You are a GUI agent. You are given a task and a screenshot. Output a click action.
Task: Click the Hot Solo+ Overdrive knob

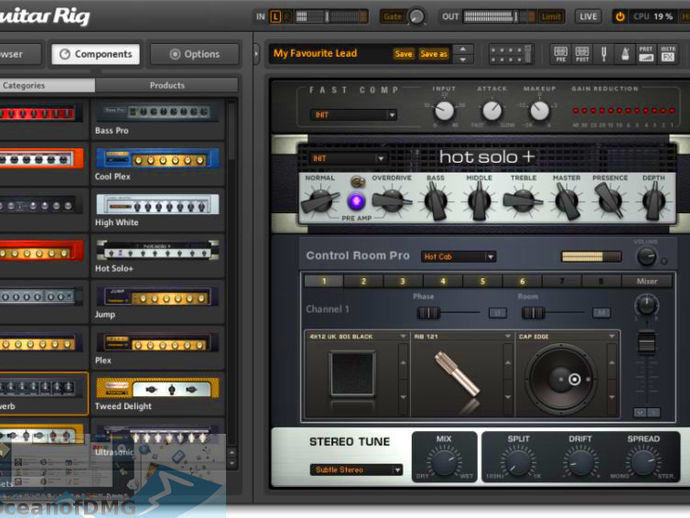click(x=391, y=201)
